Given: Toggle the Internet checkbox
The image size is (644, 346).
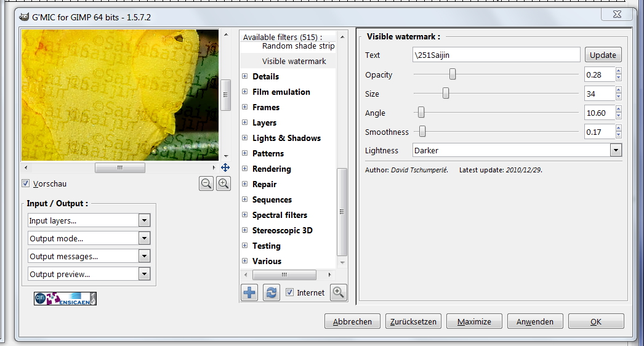Looking at the screenshot, I should tap(290, 293).
